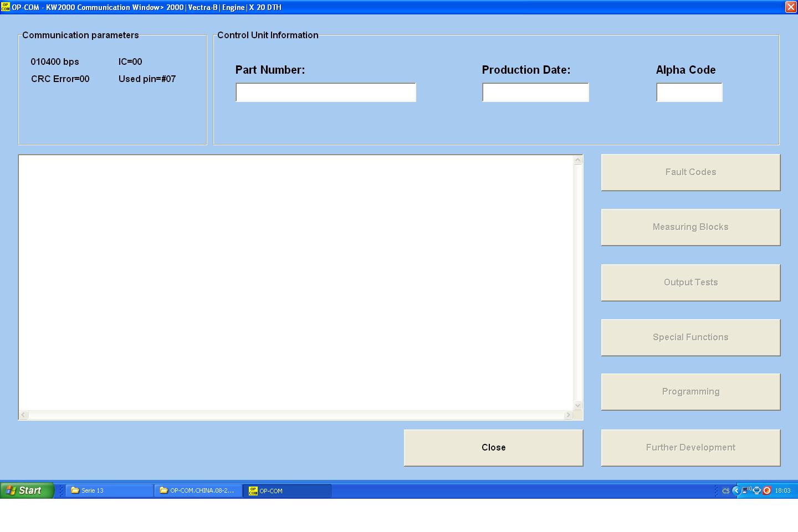Click the red circular tray icon
This screenshot has height=532, width=798.
coord(767,490)
